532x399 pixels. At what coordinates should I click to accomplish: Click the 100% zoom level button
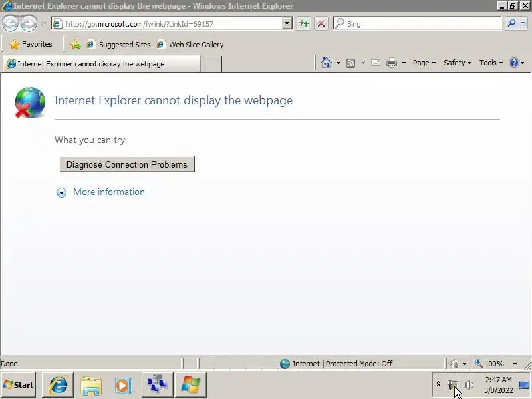(x=489, y=364)
